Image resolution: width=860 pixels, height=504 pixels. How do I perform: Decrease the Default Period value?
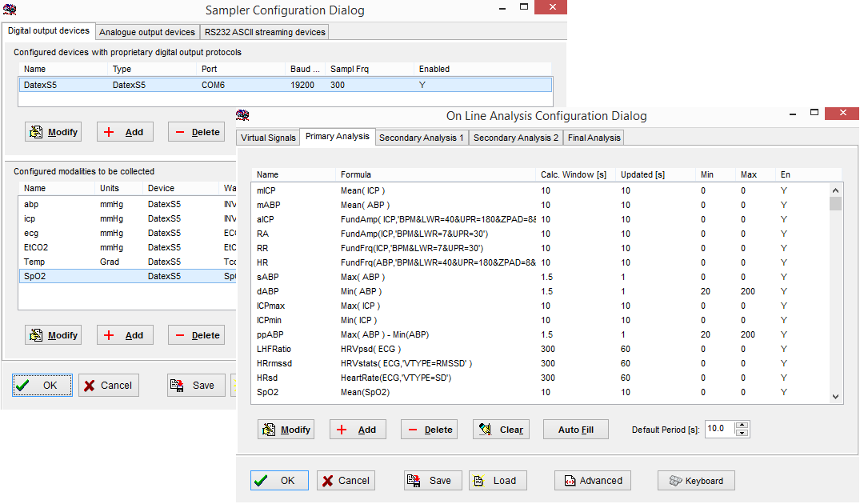742,434
